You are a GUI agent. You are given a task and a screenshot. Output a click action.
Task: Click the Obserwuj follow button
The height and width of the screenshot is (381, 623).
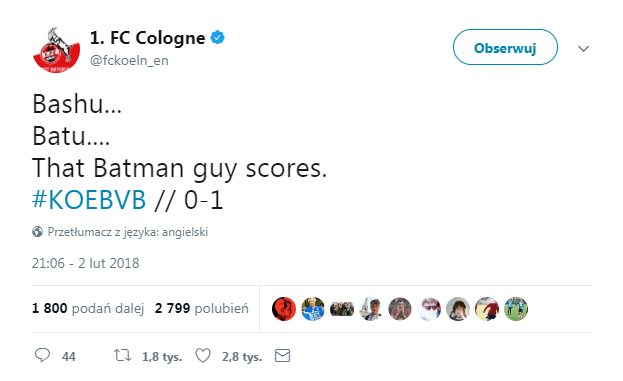pos(505,47)
